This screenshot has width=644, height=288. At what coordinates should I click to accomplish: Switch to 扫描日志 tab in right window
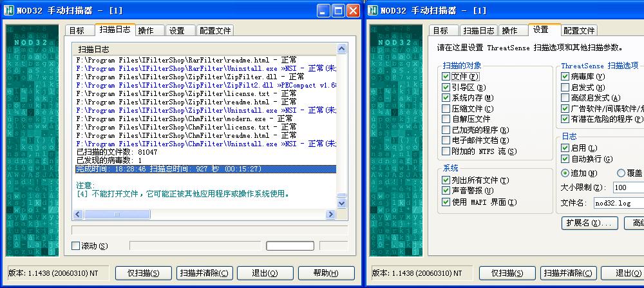[x=478, y=30]
